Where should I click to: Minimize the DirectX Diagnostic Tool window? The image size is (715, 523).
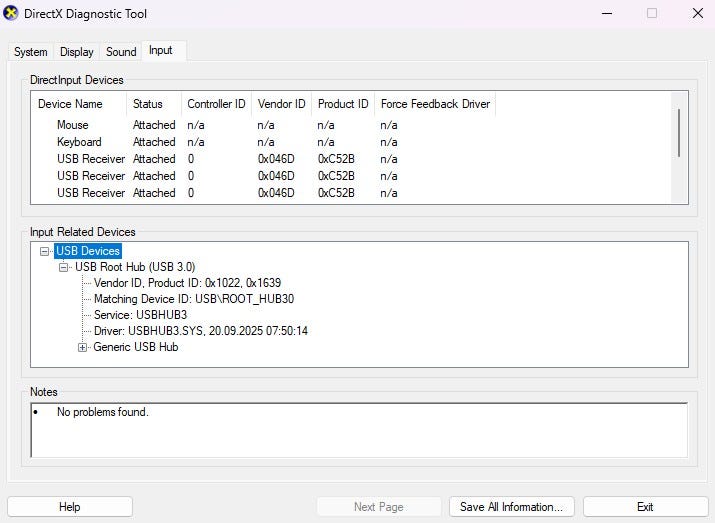point(606,14)
